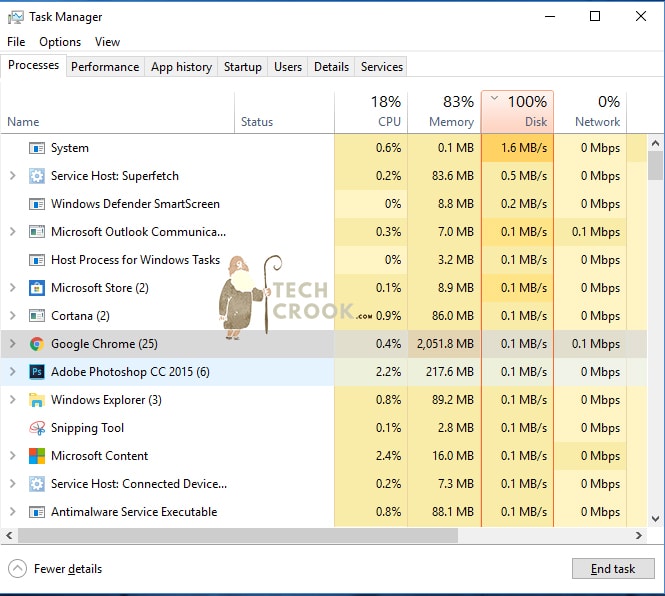The height and width of the screenshot is (596, 665).
Task: Expand the Microsoft Store (2) group
Action: pyautogui.click(x=13, y=288)
